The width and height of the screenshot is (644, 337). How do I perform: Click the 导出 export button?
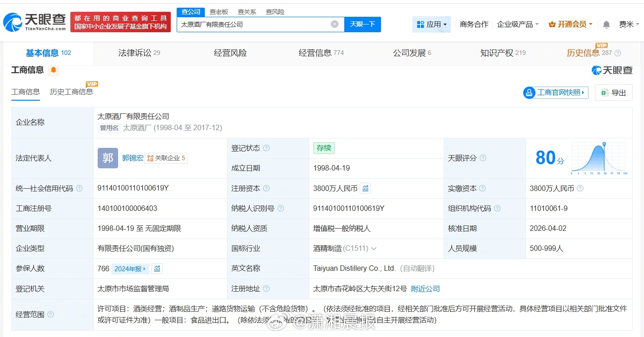pos(614,93)
